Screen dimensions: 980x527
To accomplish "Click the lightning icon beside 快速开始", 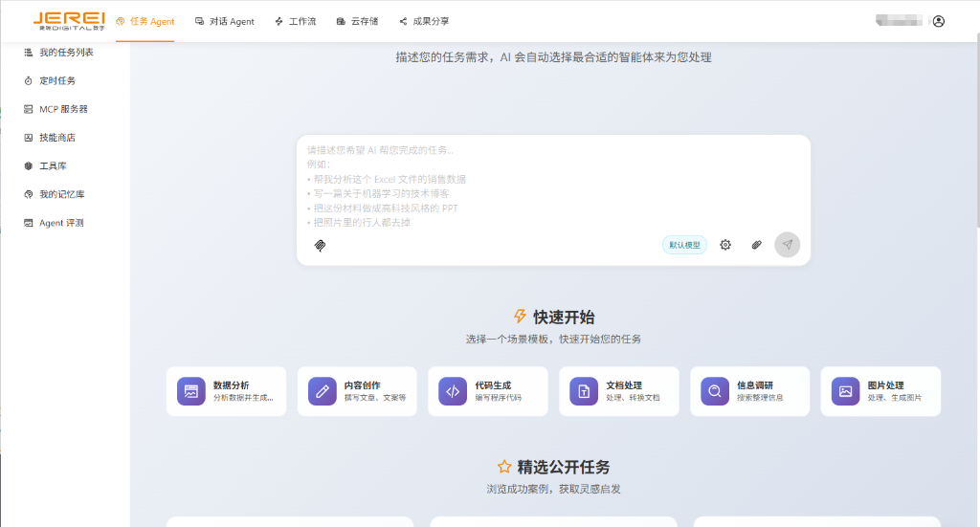I will click(x=520, y=316).
